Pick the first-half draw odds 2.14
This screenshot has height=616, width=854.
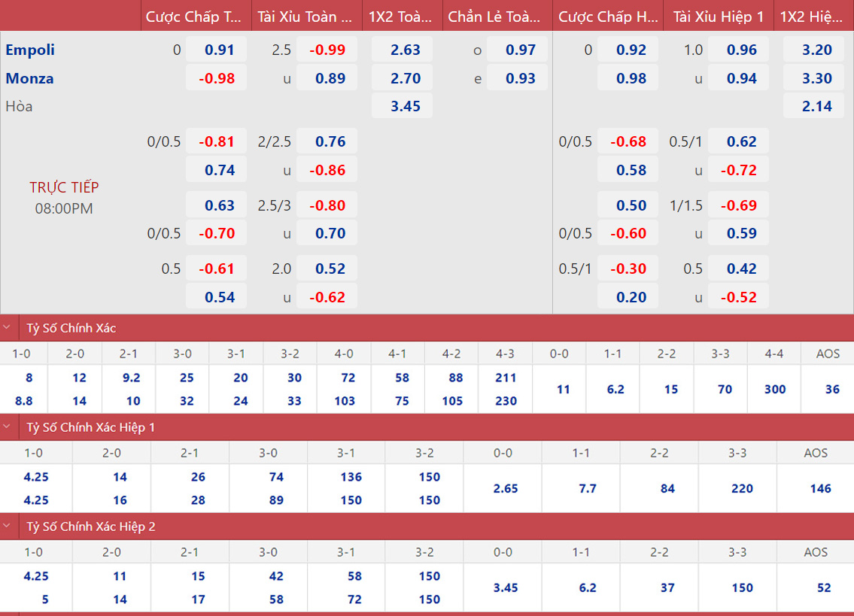click(816, 106)
